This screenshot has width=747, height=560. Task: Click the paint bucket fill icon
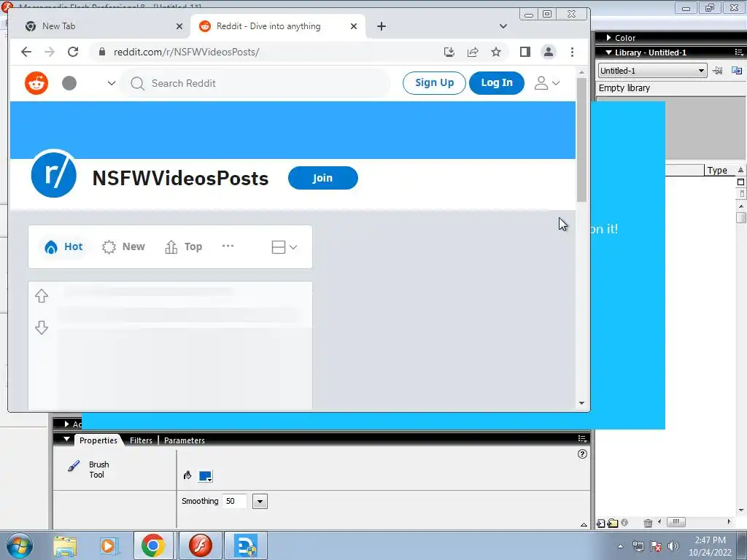(187, 475)
